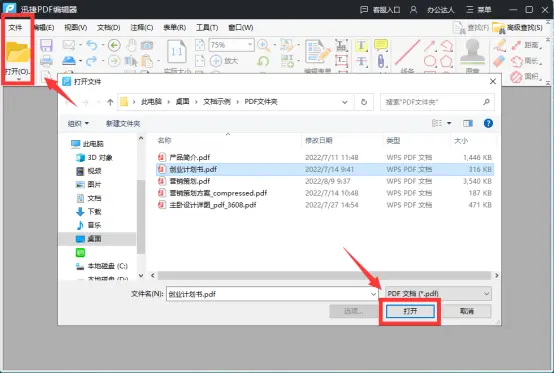Open the 视图(V) menu
The width and height of the screenshot is (554, 373).
click(76, 28)
